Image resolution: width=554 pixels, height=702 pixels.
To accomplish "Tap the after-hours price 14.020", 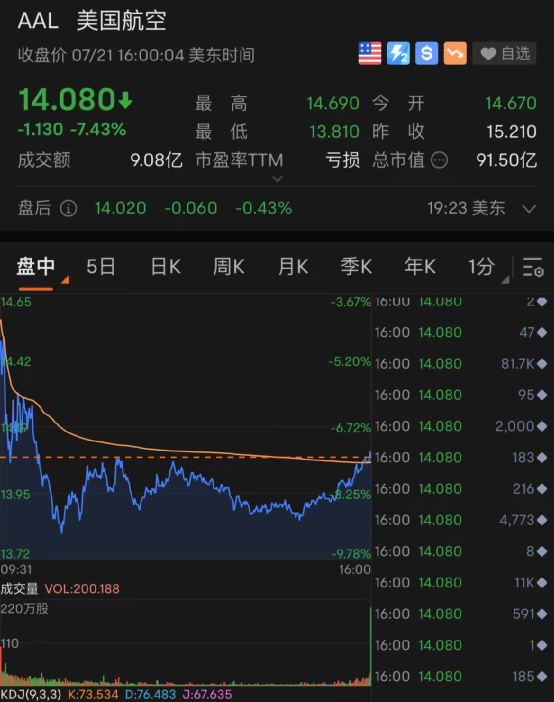I will point(120,208).
